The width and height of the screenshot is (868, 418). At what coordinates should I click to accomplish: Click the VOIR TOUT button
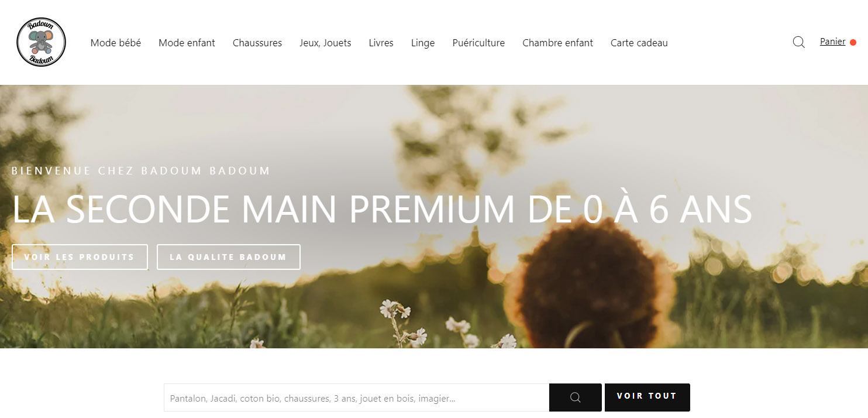click(x=647, y=398)
